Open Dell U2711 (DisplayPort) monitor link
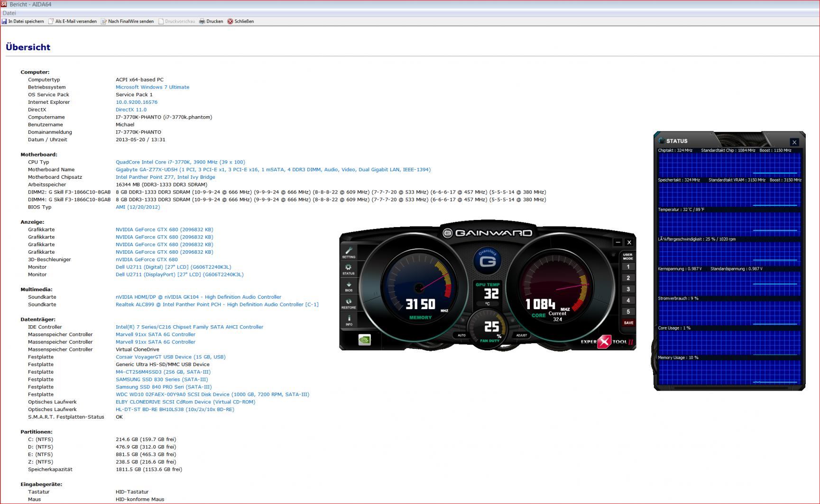This screenshot has width=820, height=504. 180,275
